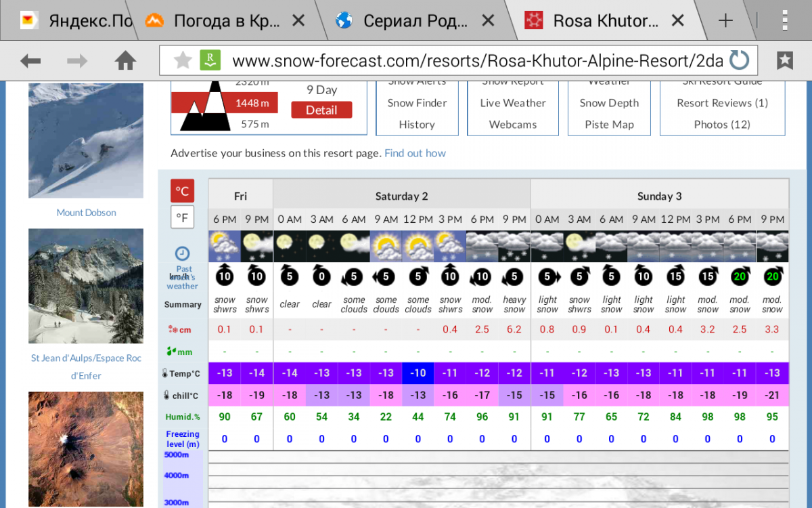Click the Sunday 3 day header
The height and width of the screenshot is (508, 812).
click(660, 196)
